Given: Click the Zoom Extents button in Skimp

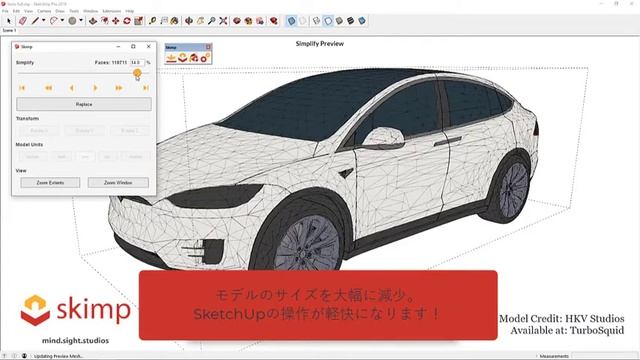Looking at the screenshot, I should click(x=50, y=182).
